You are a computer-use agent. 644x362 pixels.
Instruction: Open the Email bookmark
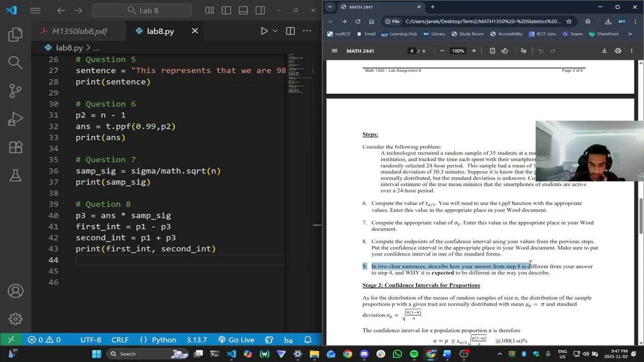click(x=366, y=34)
